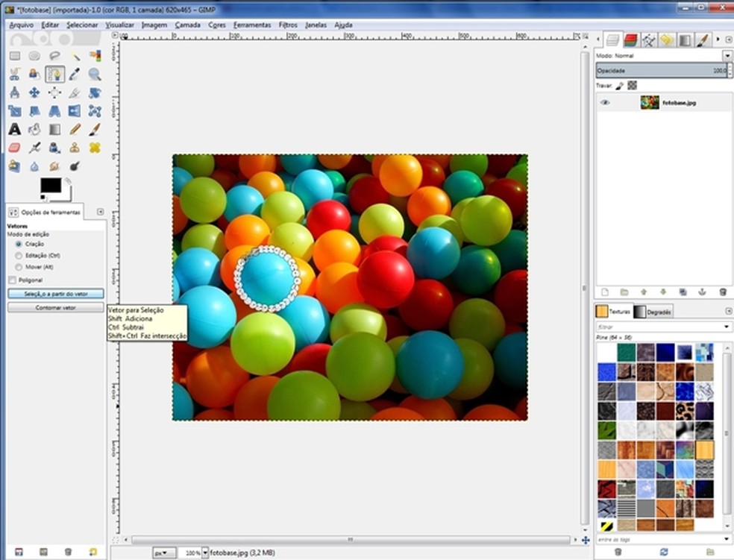Select the Select by Color tool
Screen dimensions: 734x560
(x=95, y=56)
